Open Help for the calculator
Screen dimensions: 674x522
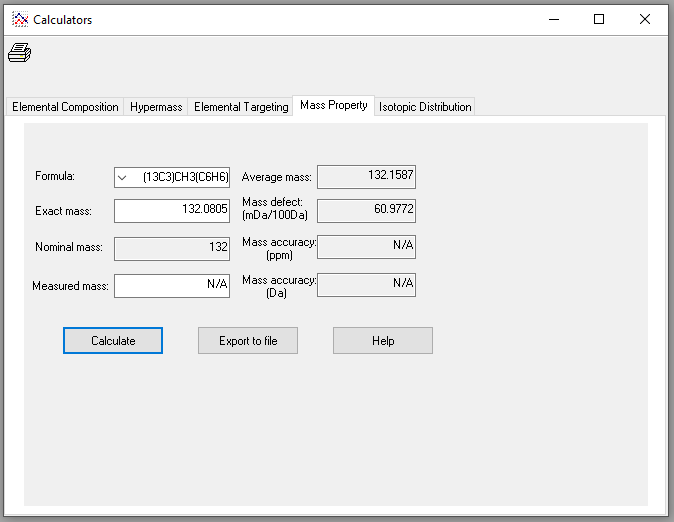tap(383, 341)
